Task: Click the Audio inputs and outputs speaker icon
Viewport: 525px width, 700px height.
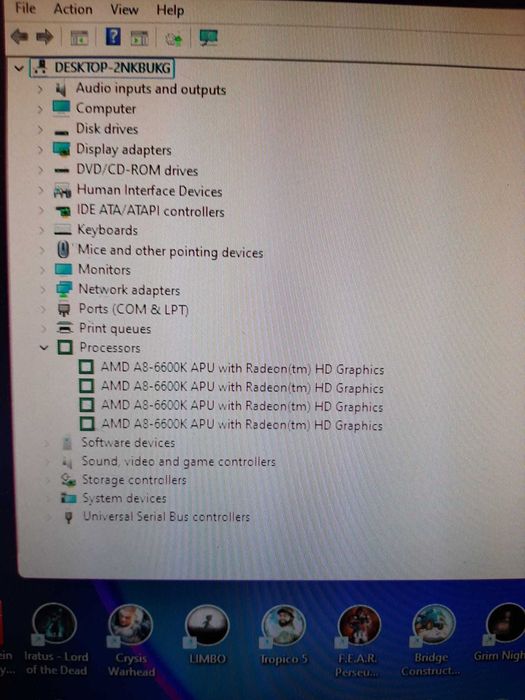Action: click(61, 89)
